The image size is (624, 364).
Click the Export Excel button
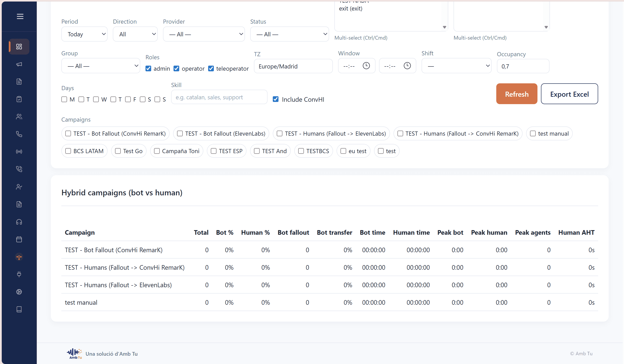tap(569, 94)
